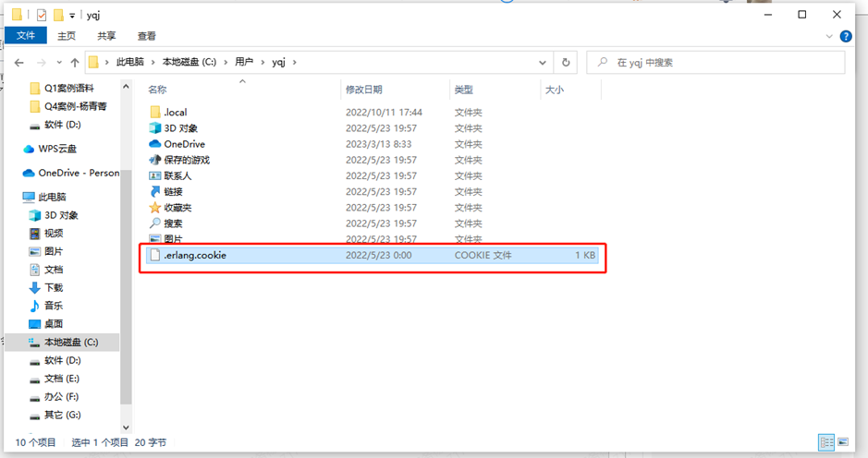Click navigation pane scroll down arrow

tap(126, 428)
